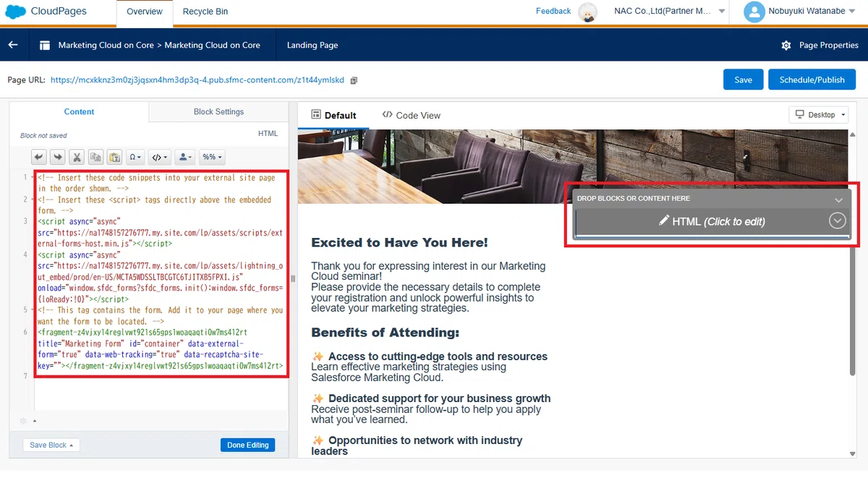Open the Recycle Bin tab
The width and height of the screenshot is (868, 486).
point(205,12)
